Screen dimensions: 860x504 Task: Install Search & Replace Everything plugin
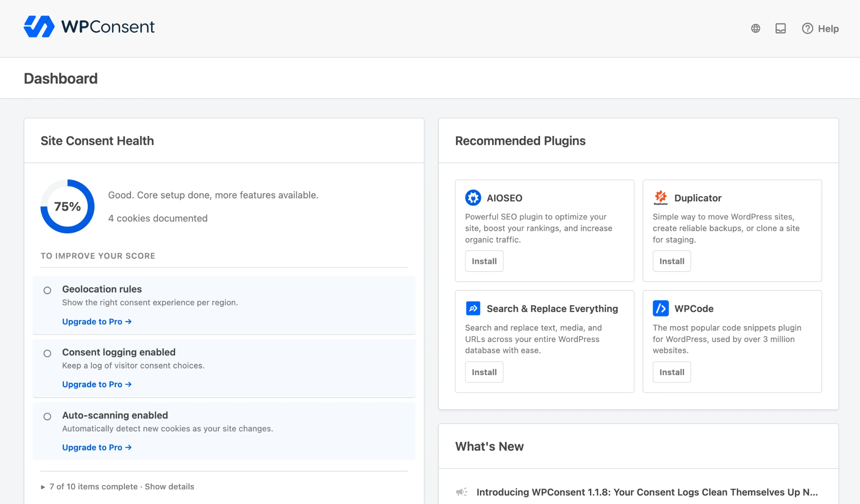click(x=484, y=372)
